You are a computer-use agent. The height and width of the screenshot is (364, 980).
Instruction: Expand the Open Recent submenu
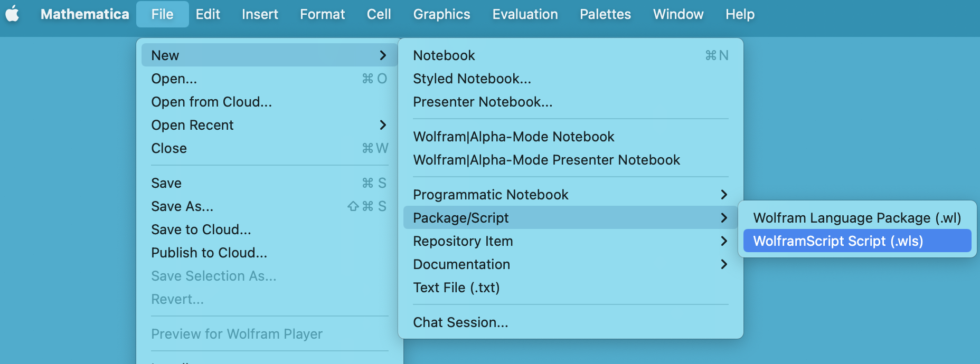pos(269,124)
